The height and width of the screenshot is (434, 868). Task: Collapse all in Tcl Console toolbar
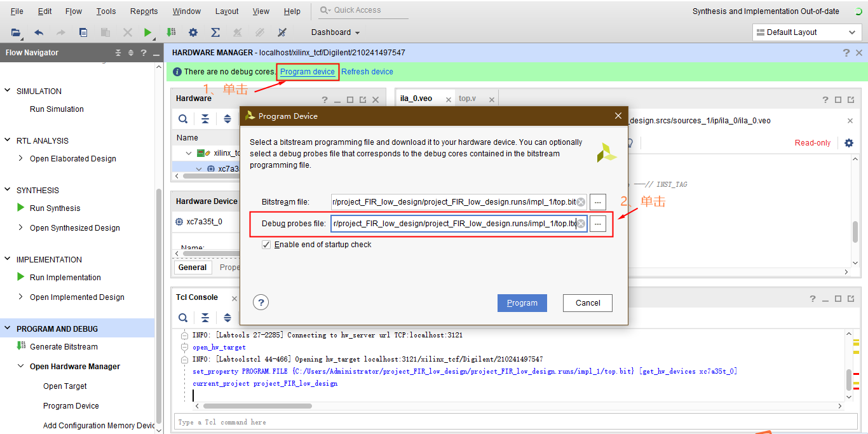(x=205, y=318)
